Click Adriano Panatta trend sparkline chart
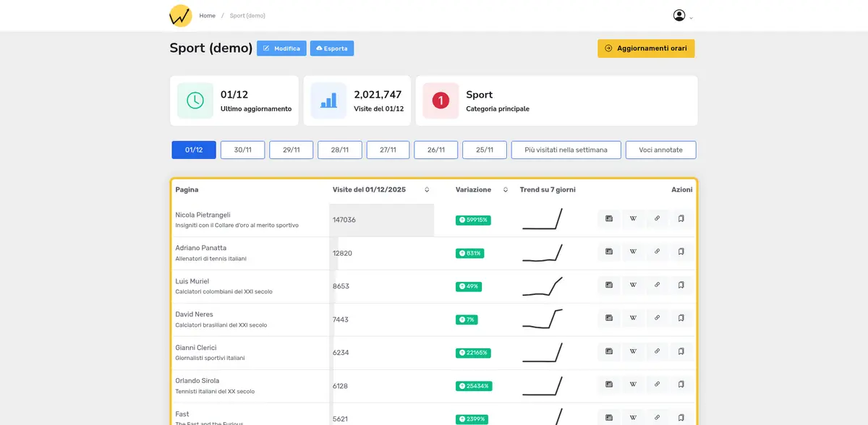Screen dimensions: 868x425 click(542, 252)
